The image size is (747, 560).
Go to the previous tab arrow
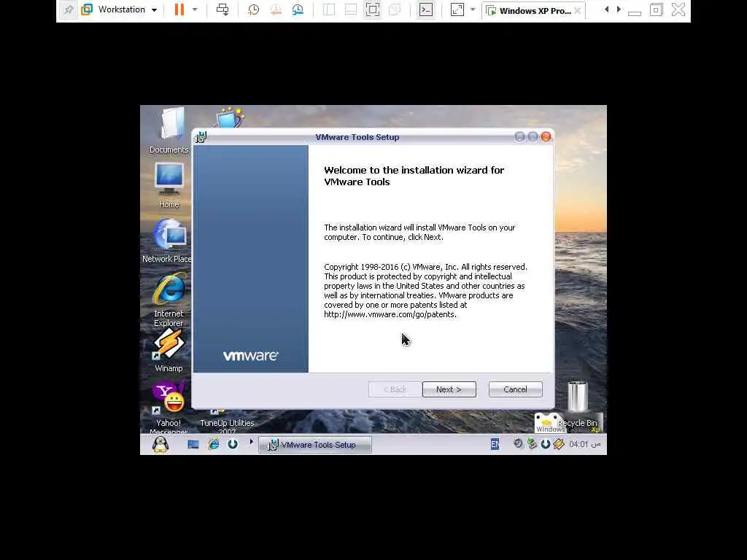click(606, 9)
